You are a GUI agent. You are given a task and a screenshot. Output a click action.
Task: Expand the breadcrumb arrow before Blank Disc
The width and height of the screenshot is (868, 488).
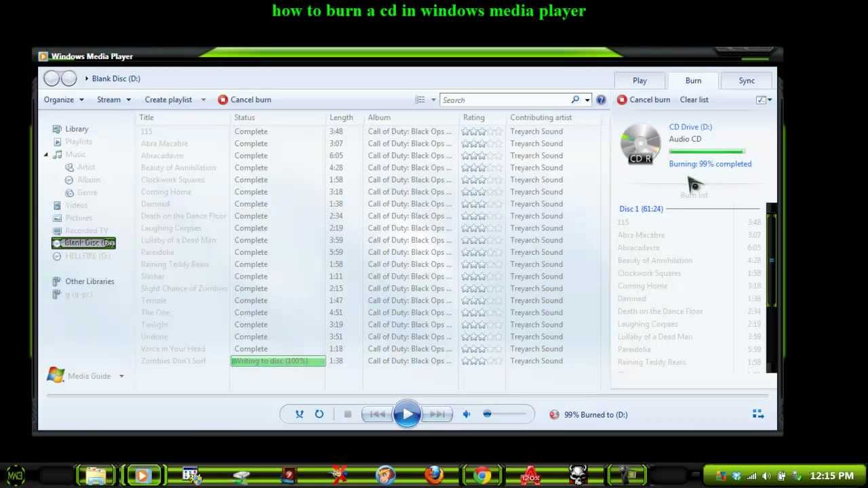pyautogui.click(x=87, y=79)
